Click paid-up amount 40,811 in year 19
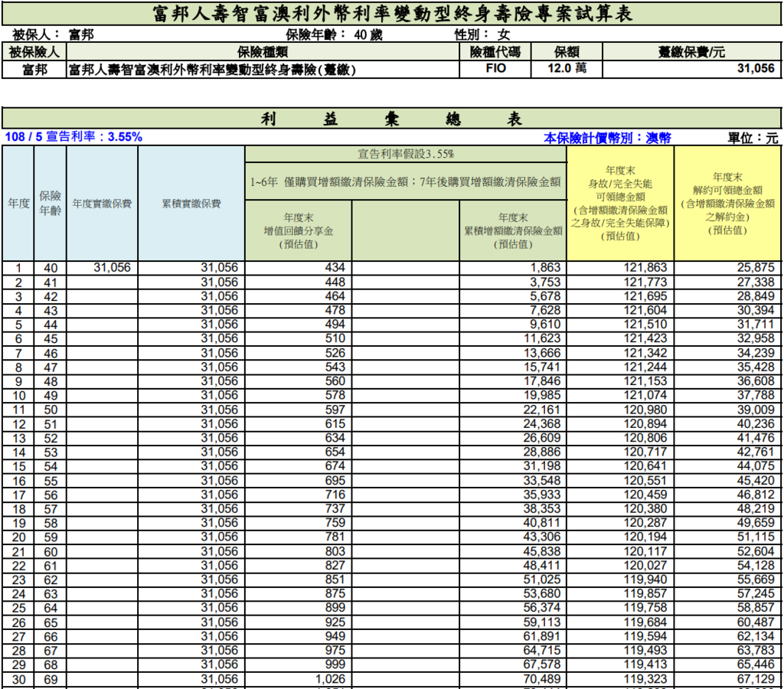The image size is (784, 689). (543, 523)
